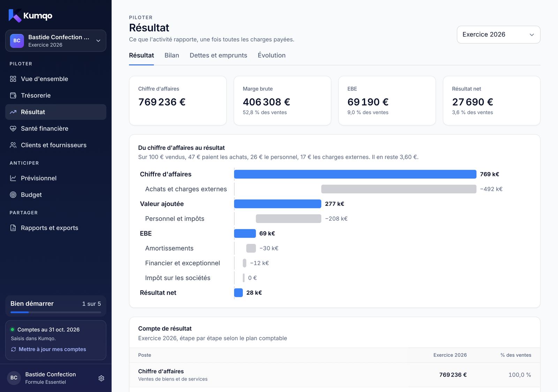Select the Résultat tab
The image size is (558, 392).
141,55
